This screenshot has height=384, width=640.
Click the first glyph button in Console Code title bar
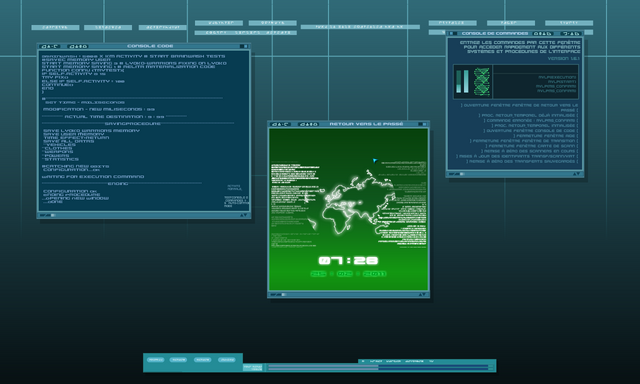coord(50,47)
